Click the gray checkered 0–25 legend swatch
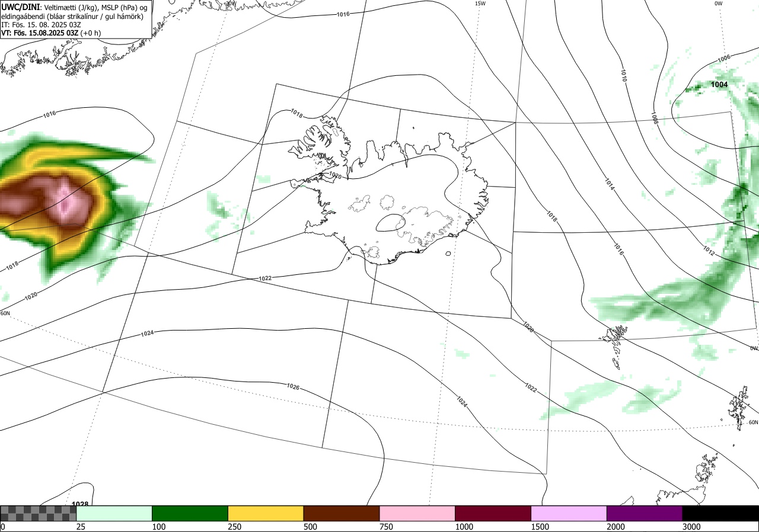Viewport: 759px width, 532px height. [x=39, y=513]
